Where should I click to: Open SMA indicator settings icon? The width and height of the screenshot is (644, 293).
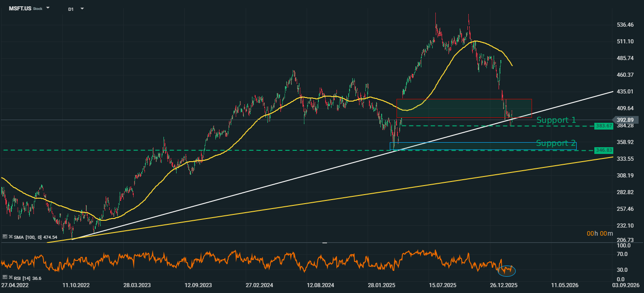click(x=5, y=237)
